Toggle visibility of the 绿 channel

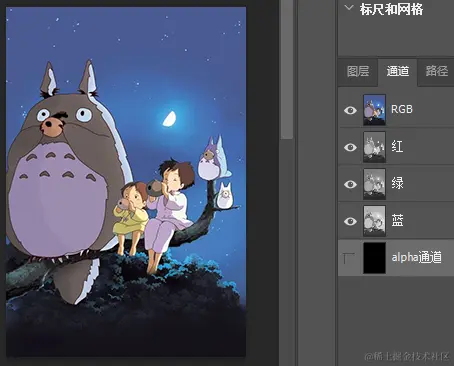(350, 184)
